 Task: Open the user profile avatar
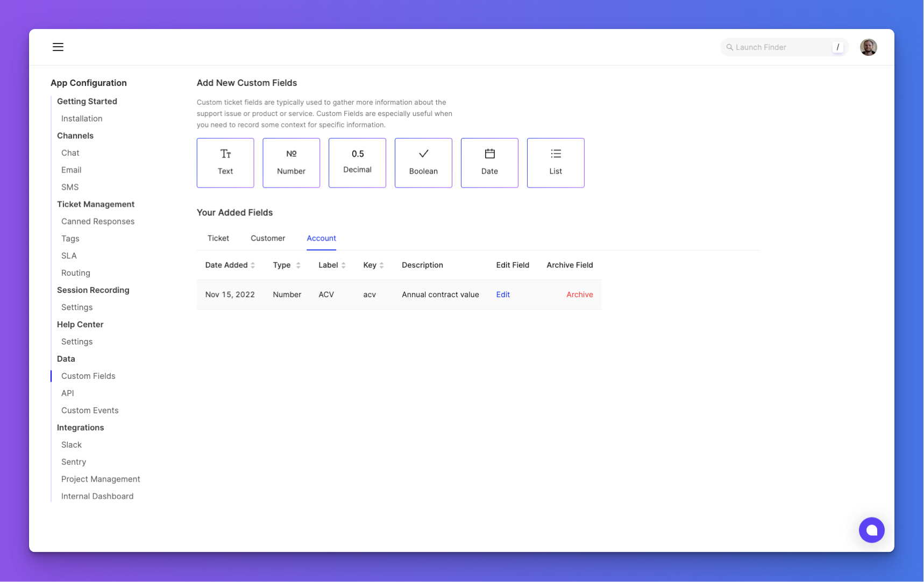[868, 47]
